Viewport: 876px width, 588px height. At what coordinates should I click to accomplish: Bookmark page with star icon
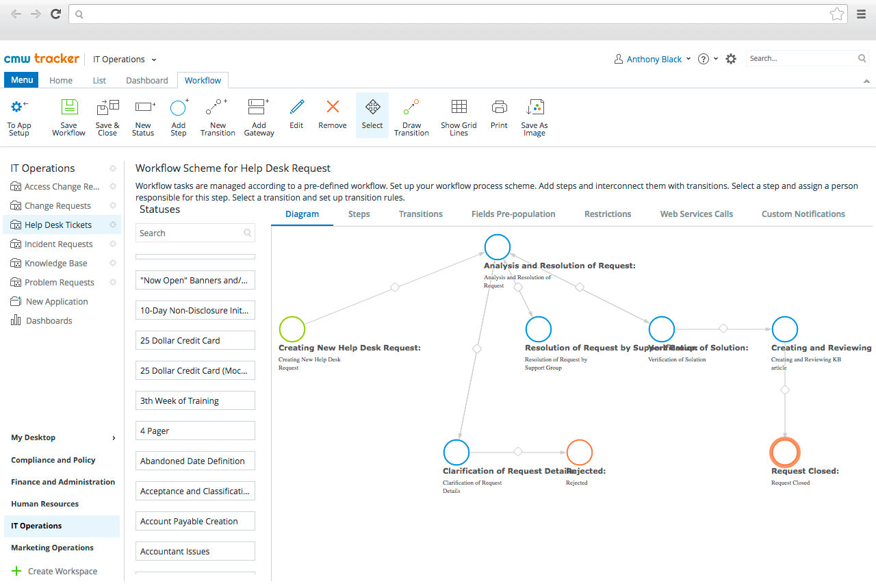point(836,14)
